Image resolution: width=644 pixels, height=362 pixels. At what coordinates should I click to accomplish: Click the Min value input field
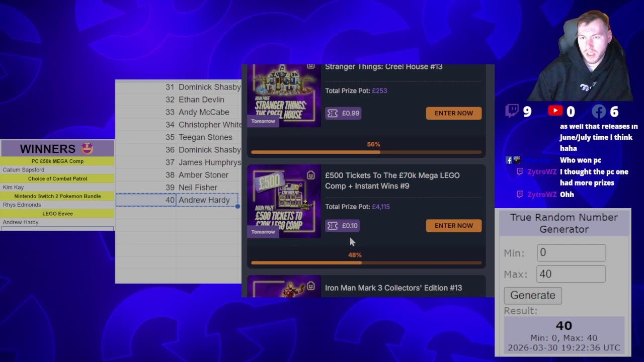(572, 253)
